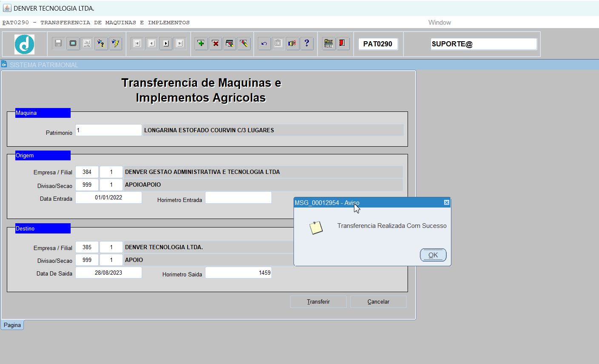
Task: Click the Cancelar button
Action: [378, 301]
